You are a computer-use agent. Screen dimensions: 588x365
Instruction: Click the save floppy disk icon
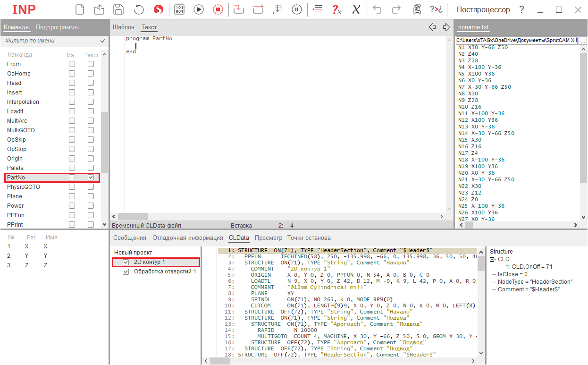[x=118, y=9]
